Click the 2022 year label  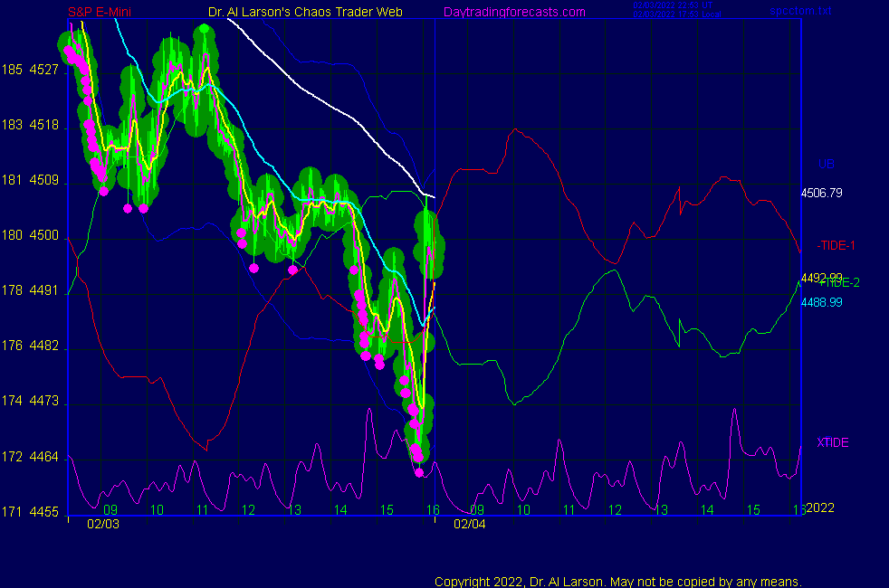820,507
